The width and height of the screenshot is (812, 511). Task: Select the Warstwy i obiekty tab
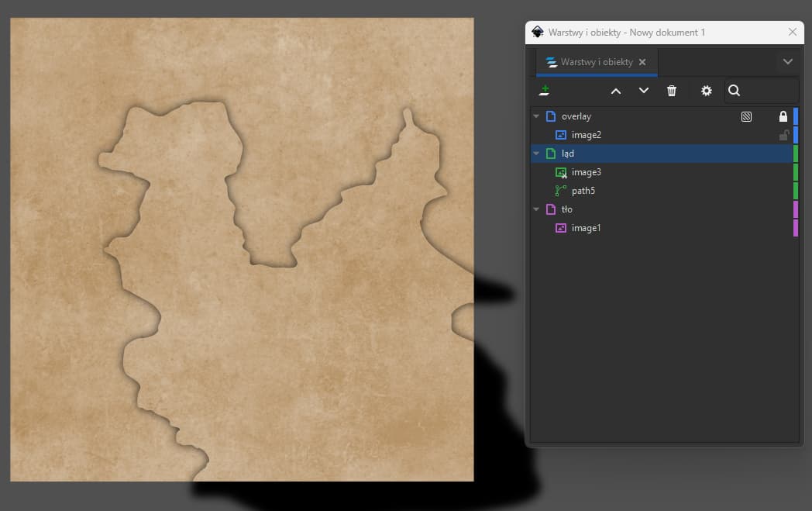click(596, 62)
